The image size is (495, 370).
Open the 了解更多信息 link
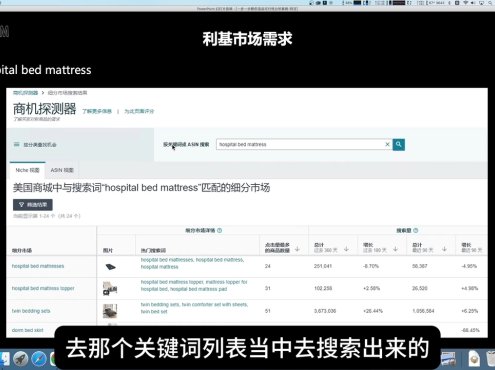[x=97, y=111]
